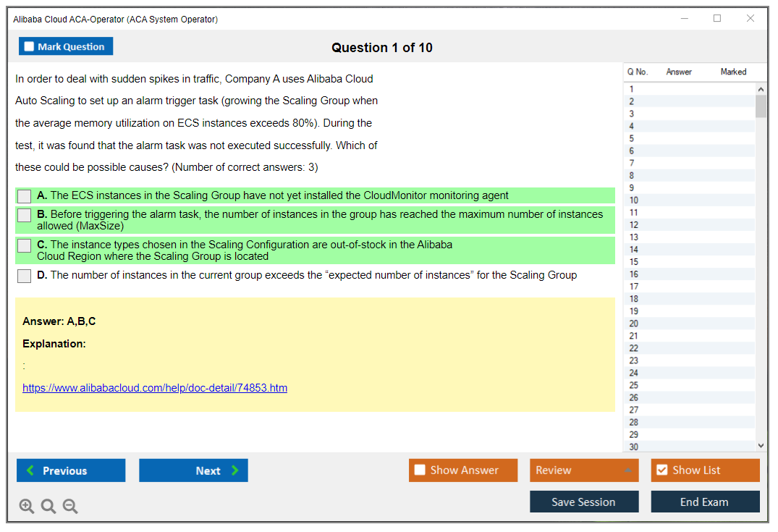Click the zoom in magnifier icon

(x=27, y=507)
